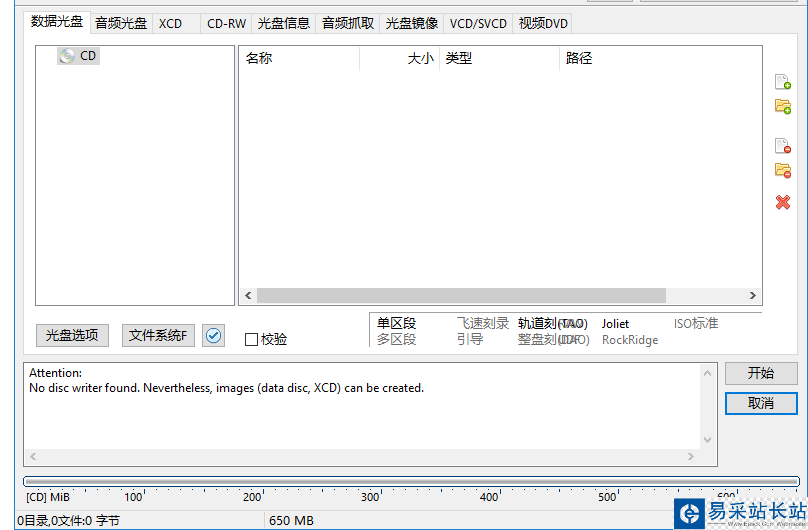Select 整盘刻 (DAO) write mode

[x=553, y=339]
